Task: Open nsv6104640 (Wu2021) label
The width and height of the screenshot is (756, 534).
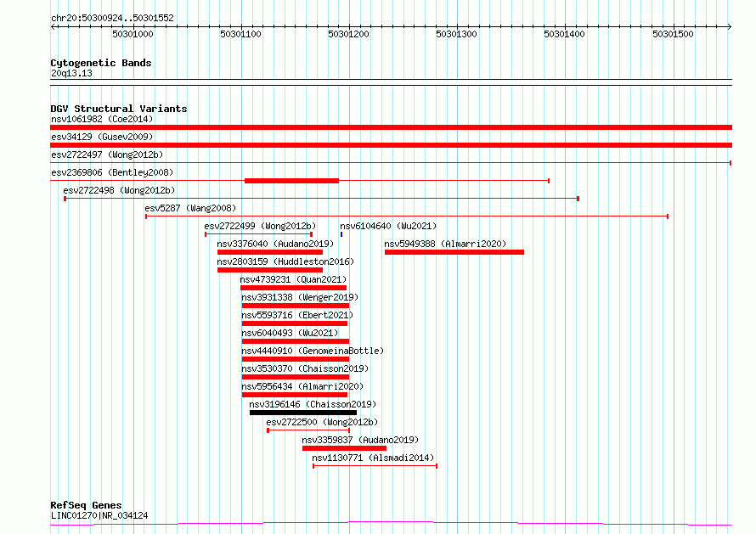Action: click(388, 226)
